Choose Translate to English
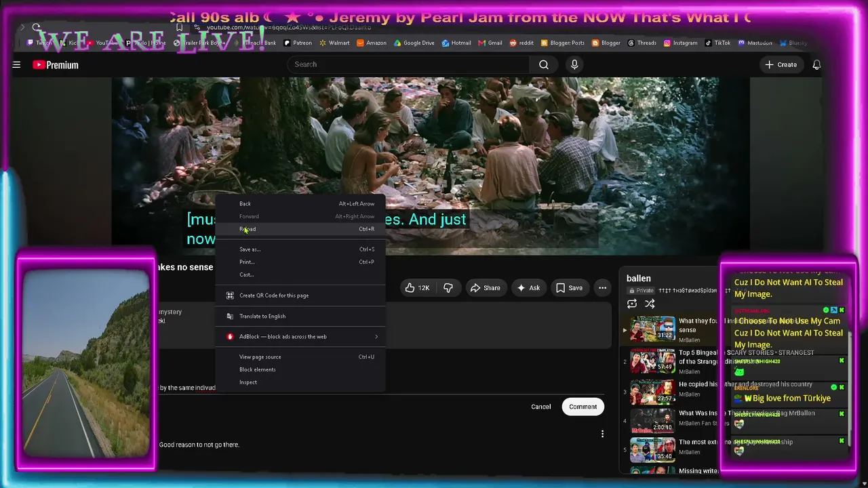Screen dimensions: 868x488 pos(300,317)
